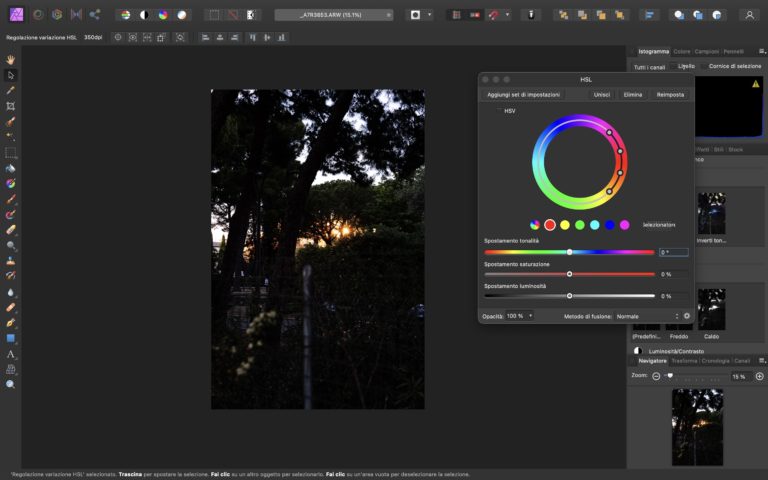Select the magenta HSL channel
This screenshot has height=480, width=768.
pos(624,225)
